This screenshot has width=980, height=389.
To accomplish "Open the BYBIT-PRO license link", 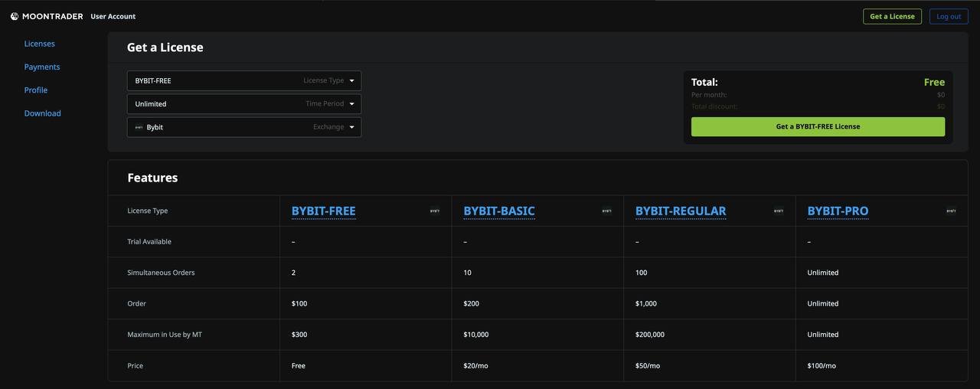I will coord(838,211).
